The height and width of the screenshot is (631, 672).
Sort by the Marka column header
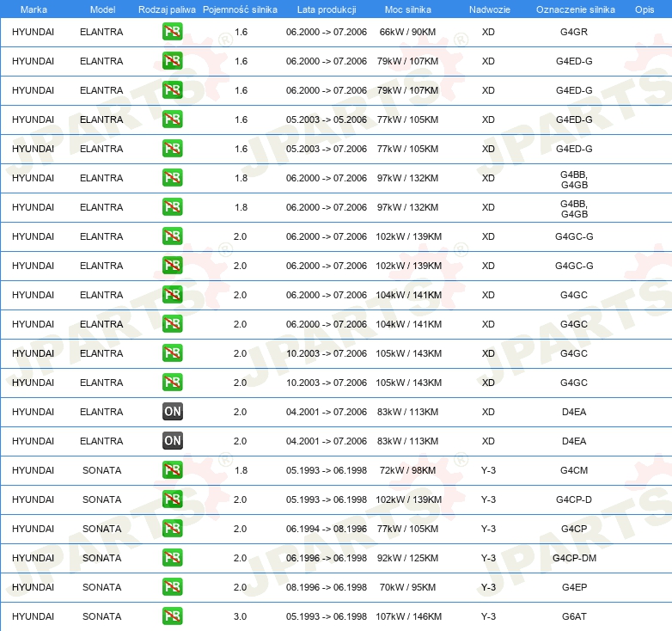[x=34, y=9]
